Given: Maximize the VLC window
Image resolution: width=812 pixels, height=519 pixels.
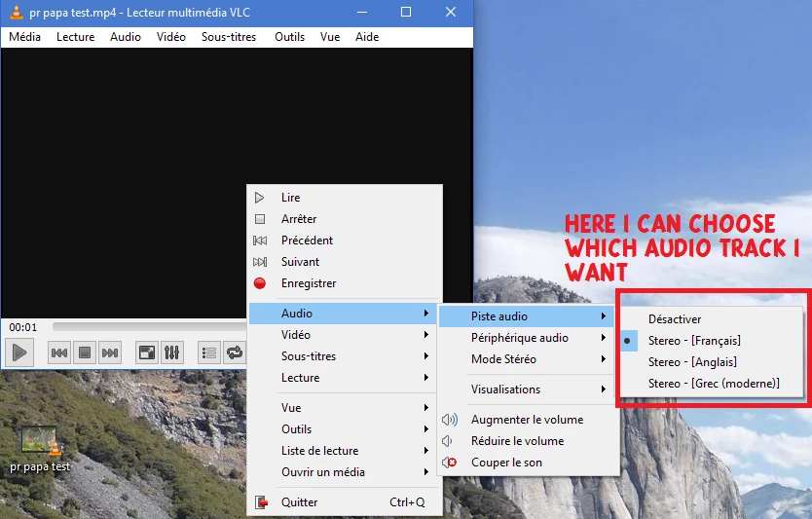Looking at the screenshot, I should (406, 12).
